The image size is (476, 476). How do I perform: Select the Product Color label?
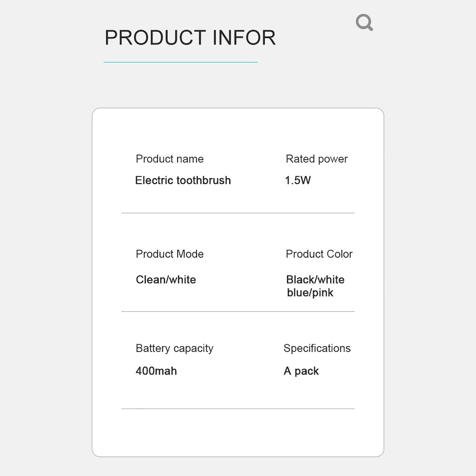pyautogui.click(x=319, y=254)
